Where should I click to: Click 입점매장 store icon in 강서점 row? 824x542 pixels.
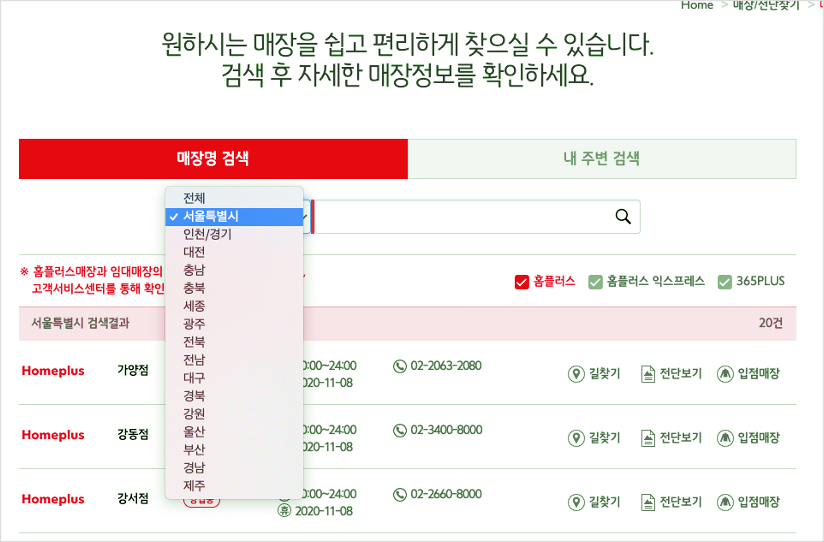tap(725, 502)
